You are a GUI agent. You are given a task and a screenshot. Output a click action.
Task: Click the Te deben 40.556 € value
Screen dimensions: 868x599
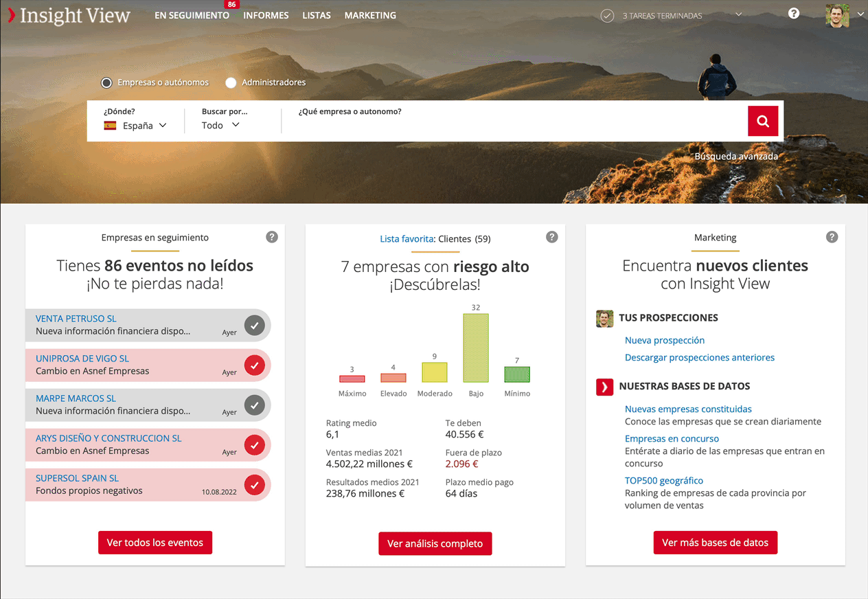(465, 434)
